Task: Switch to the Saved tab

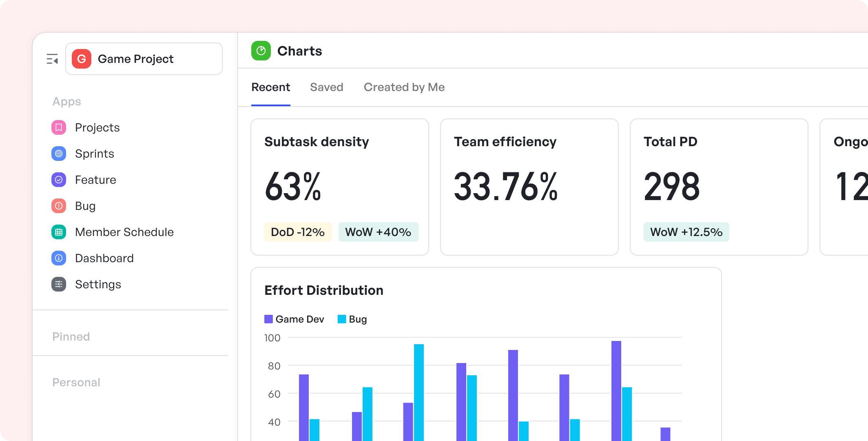Action: (x=327, y=87)
